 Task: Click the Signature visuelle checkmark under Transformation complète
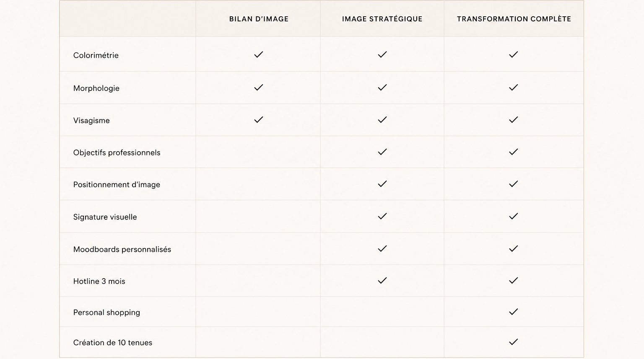[514, 216]
